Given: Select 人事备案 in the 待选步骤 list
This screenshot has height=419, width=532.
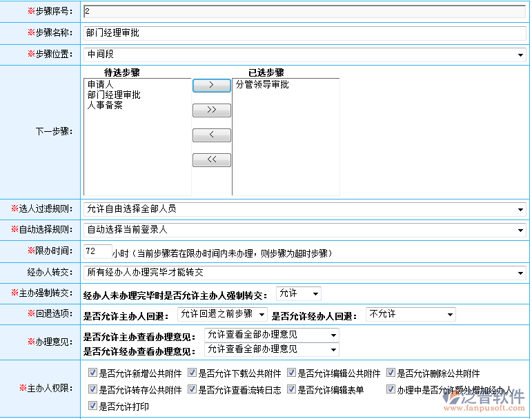Looking at the screenshot, I should [105, 106].
